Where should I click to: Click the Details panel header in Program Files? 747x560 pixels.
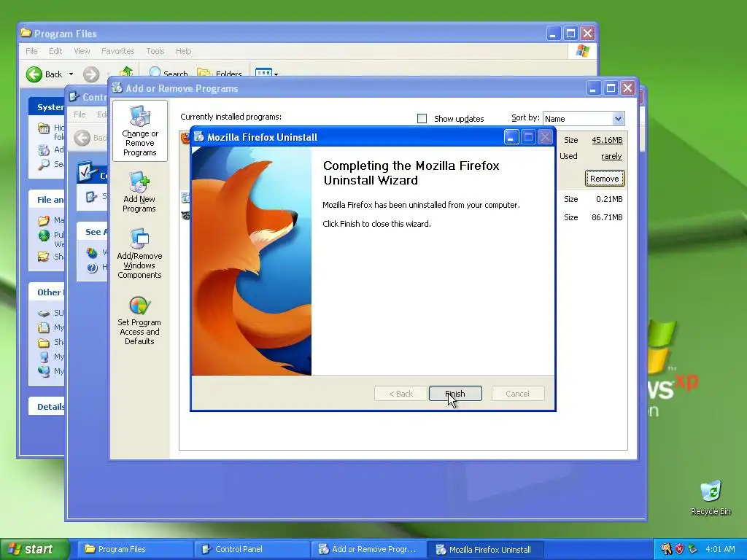tap(47, 406)
